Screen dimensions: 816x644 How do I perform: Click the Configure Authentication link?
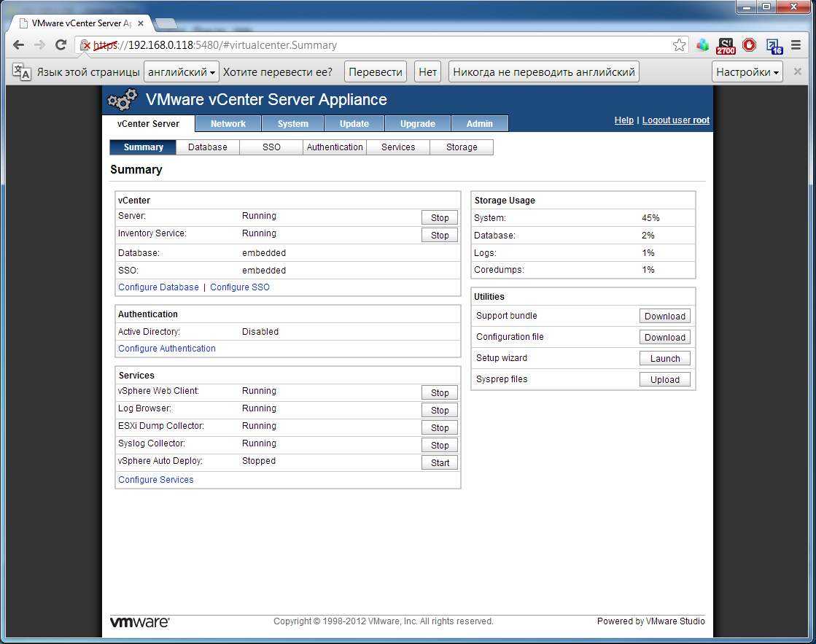[167, 349]
